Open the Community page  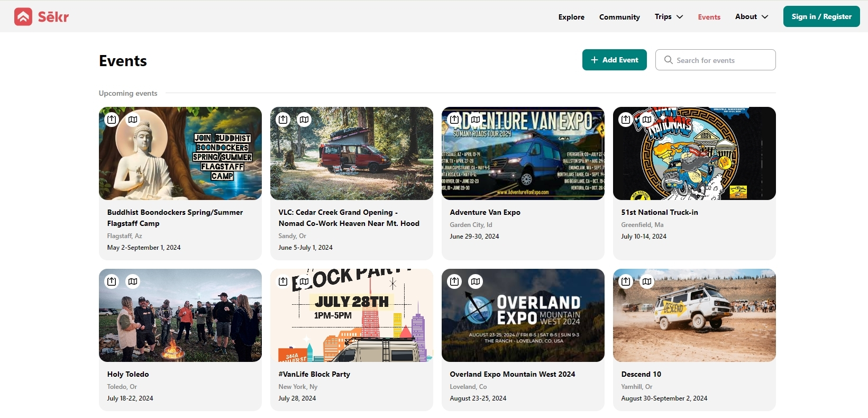[619, 17]
